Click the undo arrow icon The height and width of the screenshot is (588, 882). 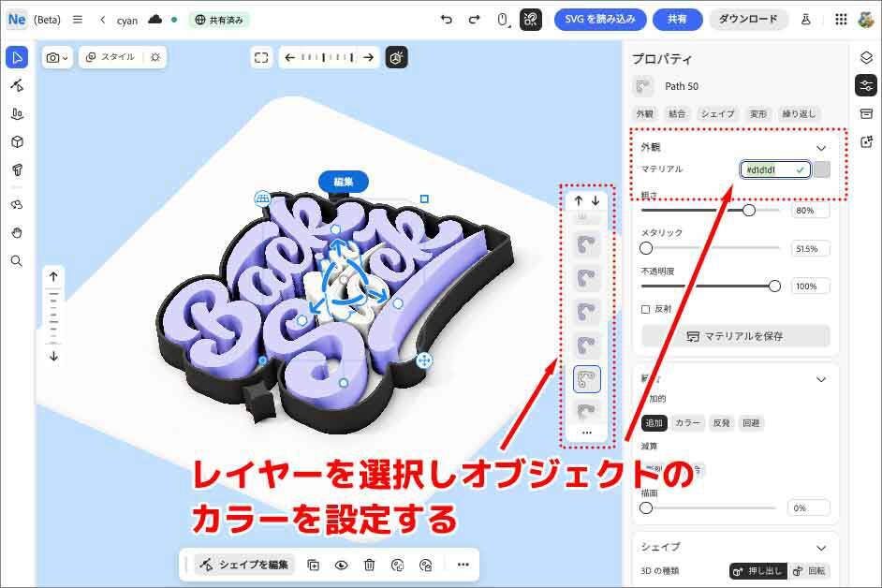446,19
